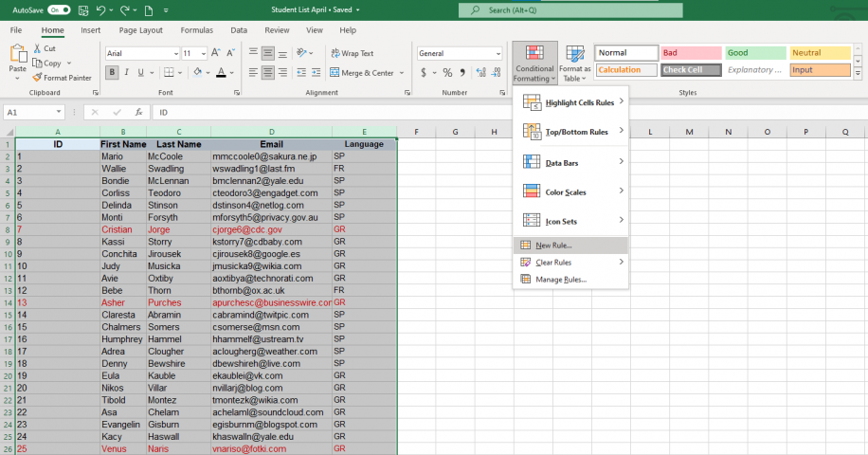Click the Orientation text angle icon
This screenshot has width=868, height=455.
coord(301,53)
